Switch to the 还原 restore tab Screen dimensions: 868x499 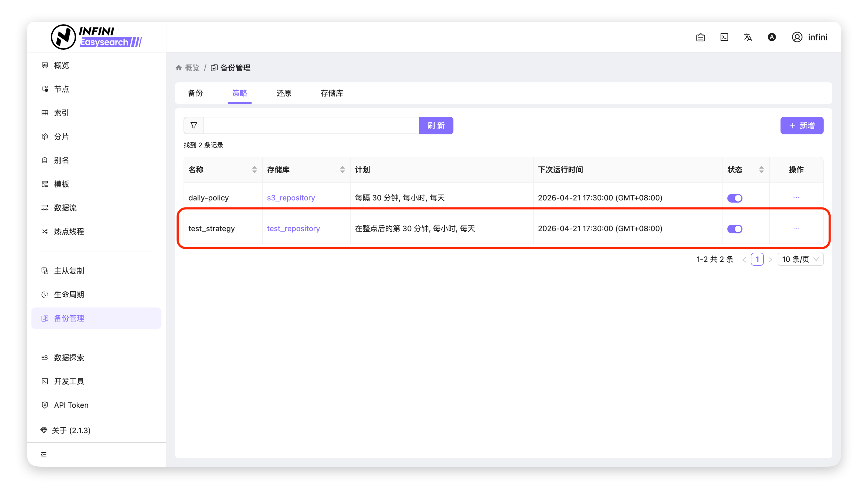point(284,93)
